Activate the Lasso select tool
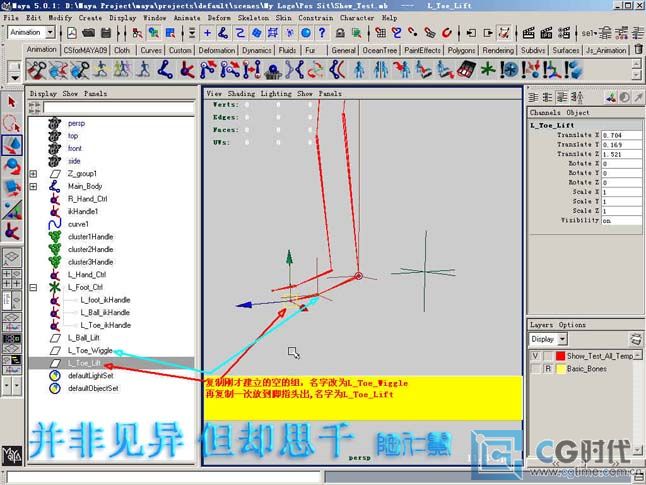The height and width of the screenshot is (485, 646). [x=12, y=124]
